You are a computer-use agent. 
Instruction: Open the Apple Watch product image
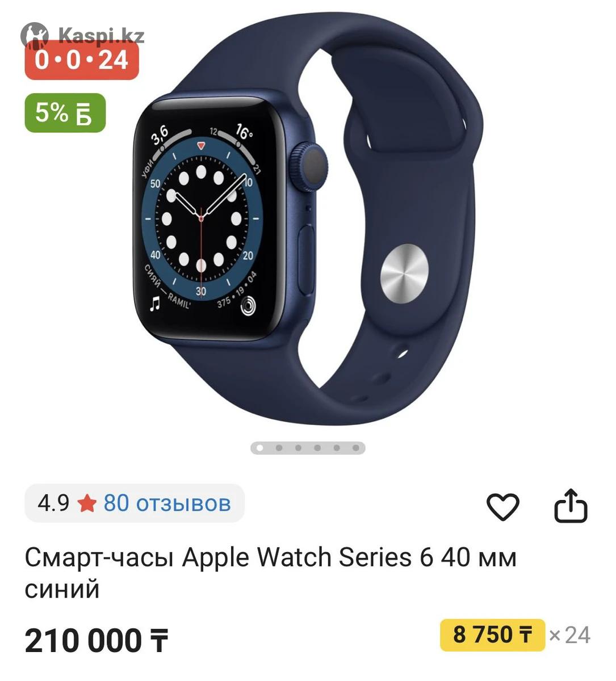tap(308, 221)
